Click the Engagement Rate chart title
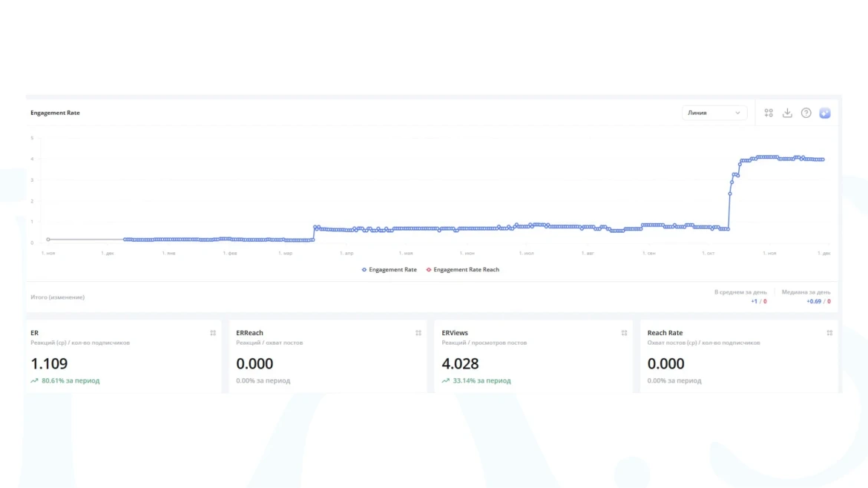Viewport: 868px width, 488px height. 55,113
